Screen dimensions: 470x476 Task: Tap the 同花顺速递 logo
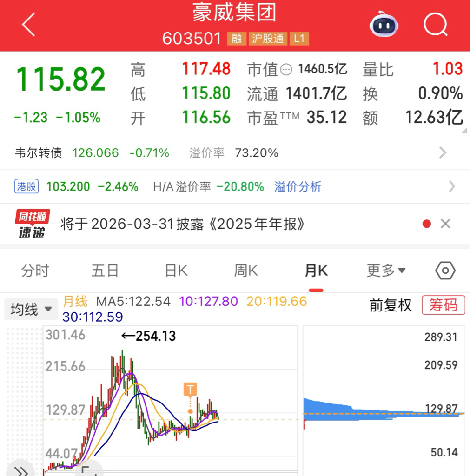(x=32, y=224)
